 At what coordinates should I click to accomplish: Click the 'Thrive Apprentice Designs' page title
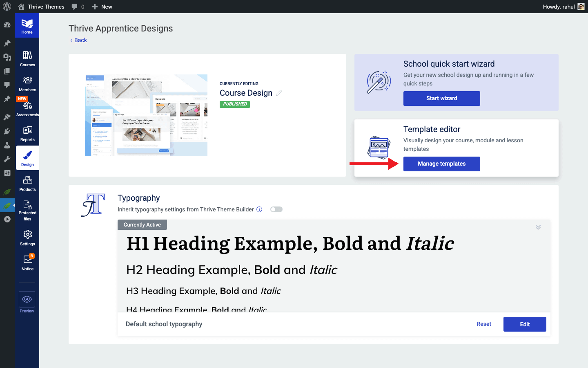[x=121, y=29]
